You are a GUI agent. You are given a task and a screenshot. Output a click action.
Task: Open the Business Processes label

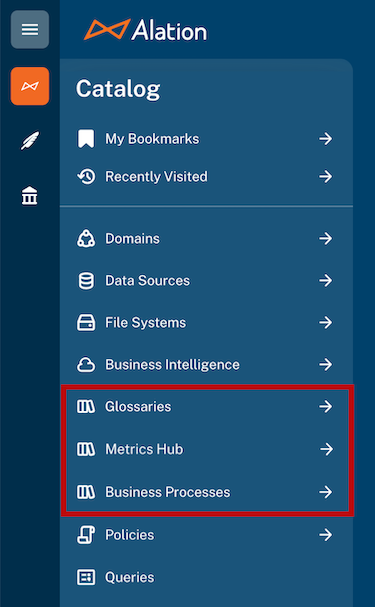point(168,492)
